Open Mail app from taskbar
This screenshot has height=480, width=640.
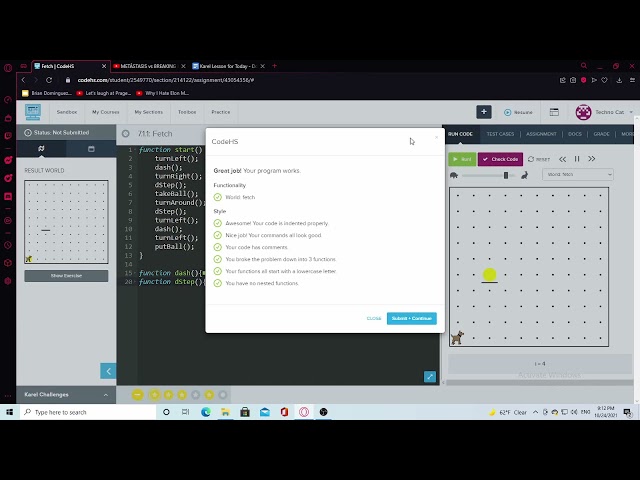(x=264, y=412)
